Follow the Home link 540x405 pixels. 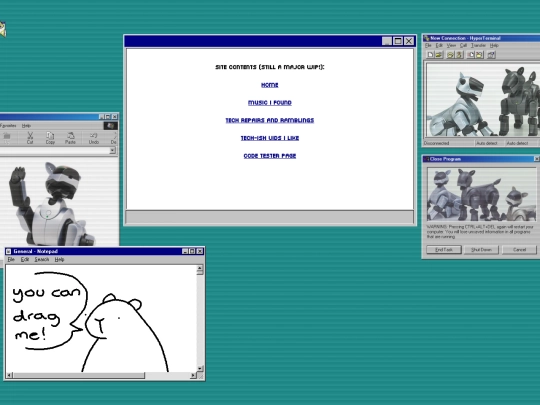pos(270,85)
